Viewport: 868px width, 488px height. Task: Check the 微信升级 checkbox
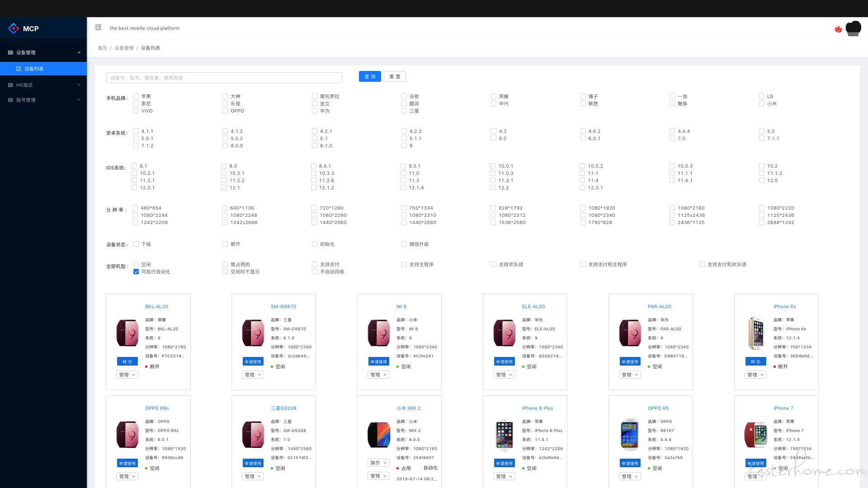[404, 244]
